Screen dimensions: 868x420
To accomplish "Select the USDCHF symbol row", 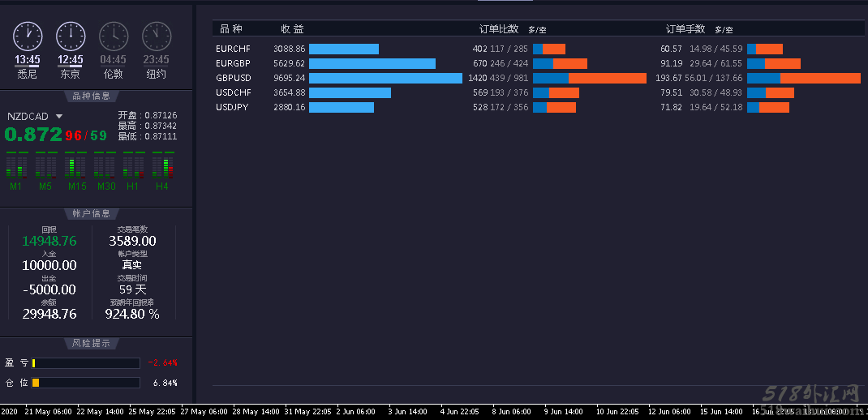I will click(537, 92).
